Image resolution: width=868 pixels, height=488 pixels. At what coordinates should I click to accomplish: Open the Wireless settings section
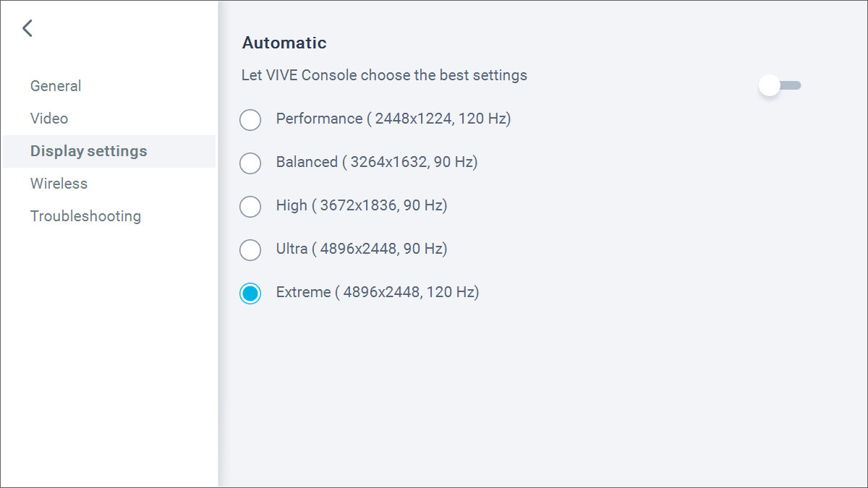59,183
